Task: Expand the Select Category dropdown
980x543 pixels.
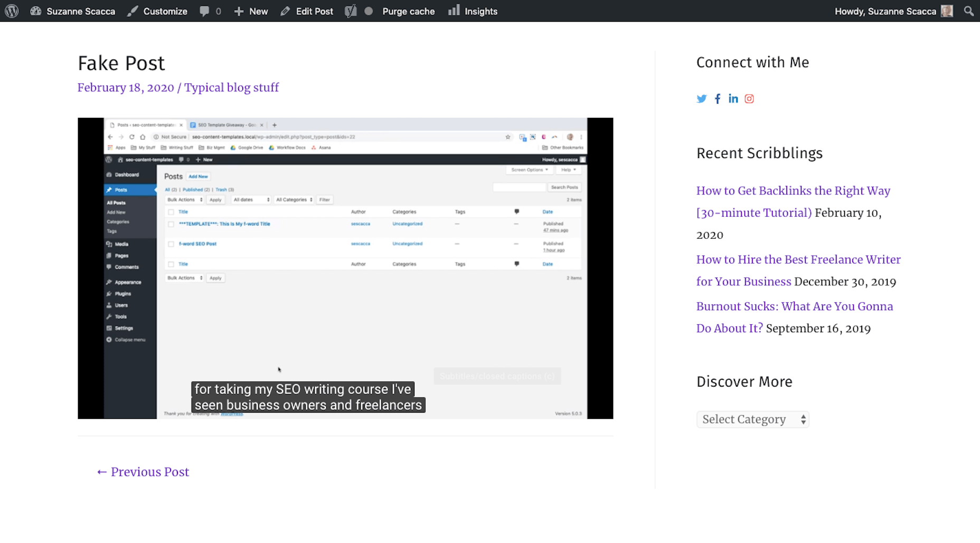Action: pyautogui.click(x=752, y=419)
